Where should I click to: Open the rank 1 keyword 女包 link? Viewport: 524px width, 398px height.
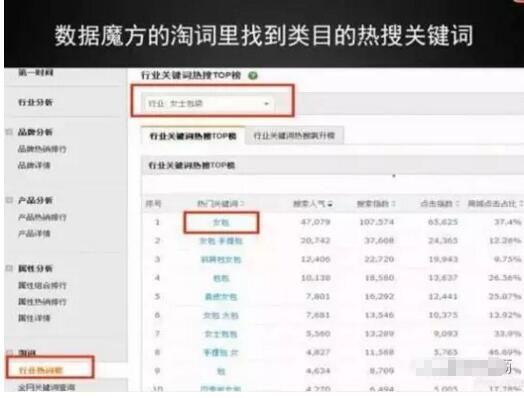221,222
